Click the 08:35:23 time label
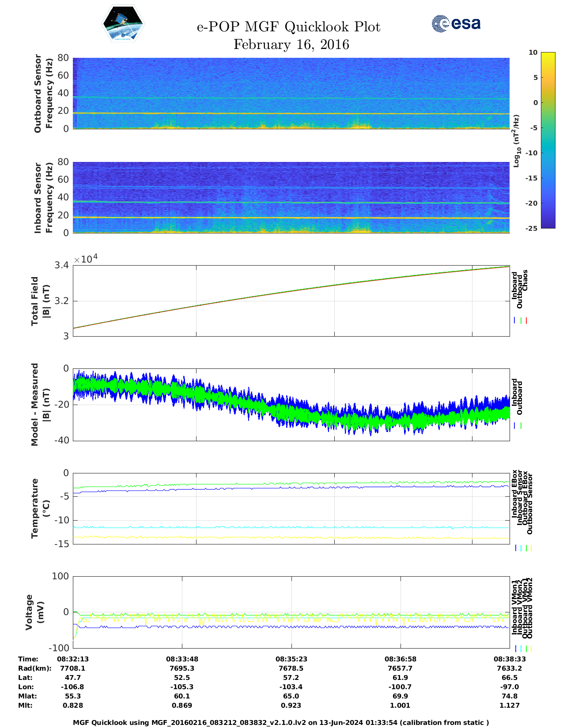This screenshot has width=563, height=728. point(291,659)
